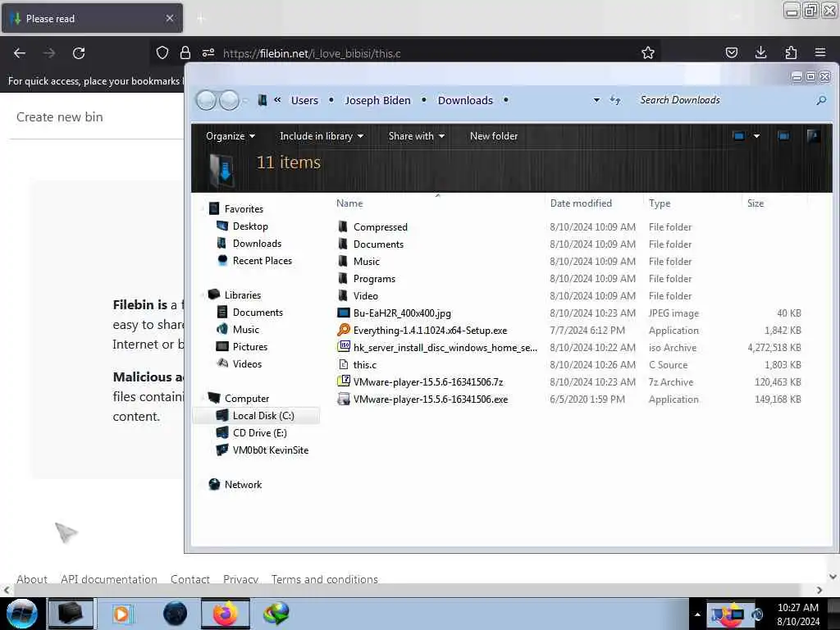Select Network in the navigation pane

click(x=243, y=484)
